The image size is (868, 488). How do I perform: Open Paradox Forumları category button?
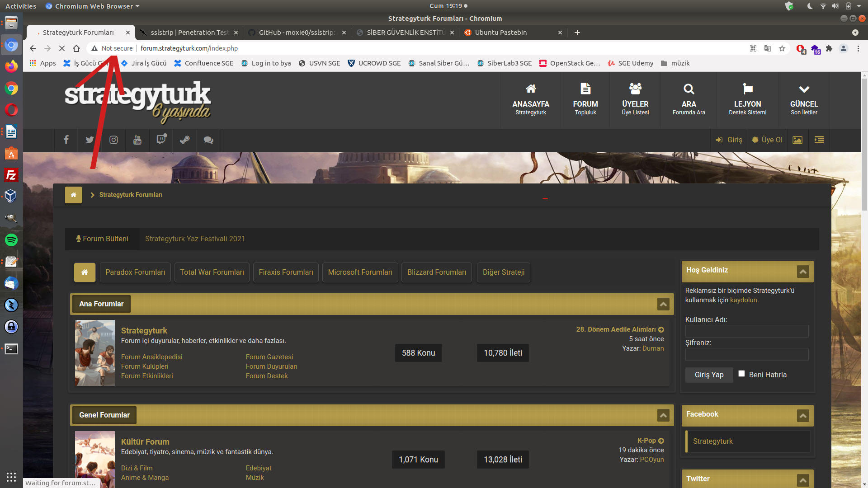tap(135, 272)
